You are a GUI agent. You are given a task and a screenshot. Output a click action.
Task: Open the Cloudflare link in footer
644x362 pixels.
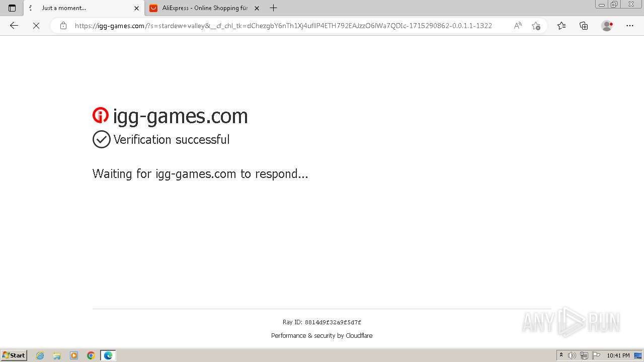(359, 336)
